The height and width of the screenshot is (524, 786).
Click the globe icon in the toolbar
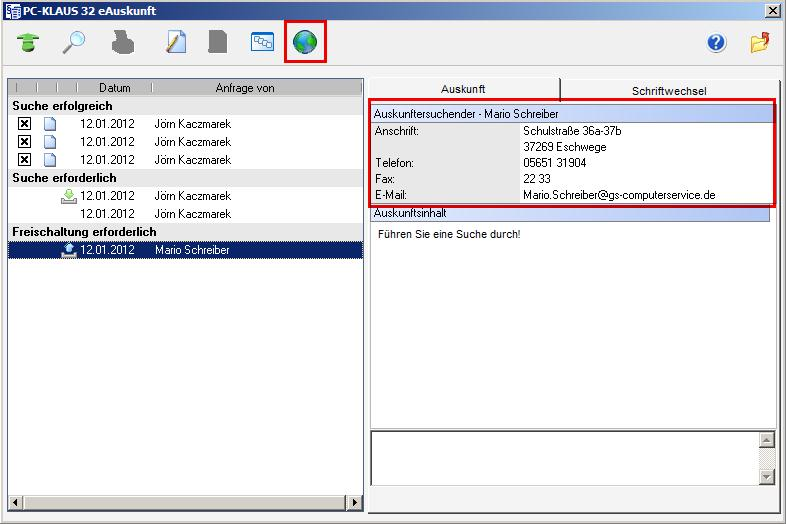(x=305, y=42)
